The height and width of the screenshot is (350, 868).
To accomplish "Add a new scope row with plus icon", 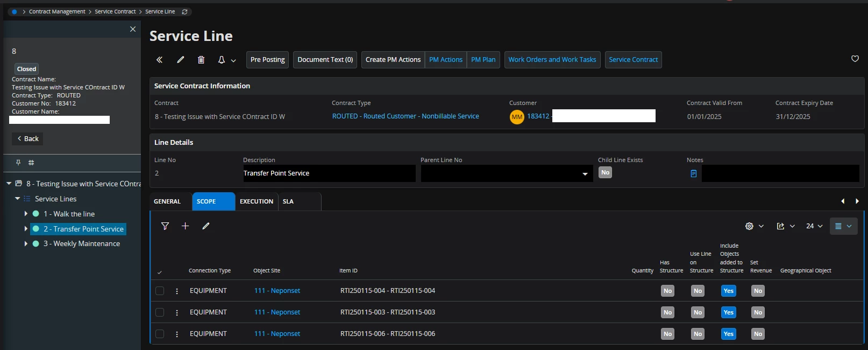I will pos(185,226).
